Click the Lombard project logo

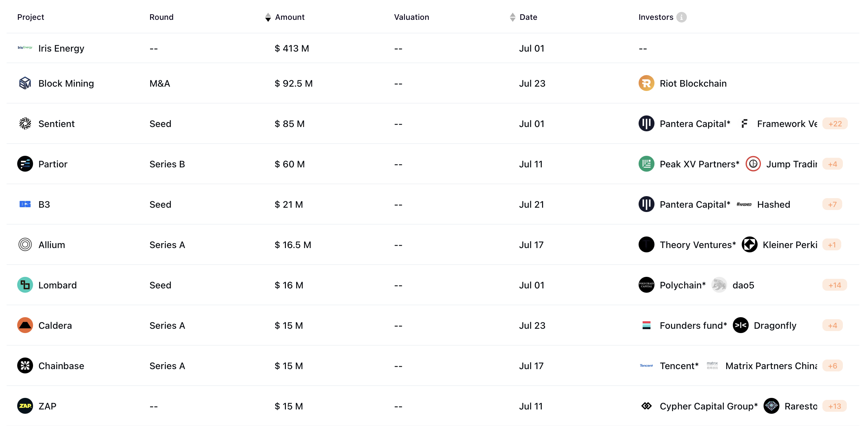tap(25, 285)
